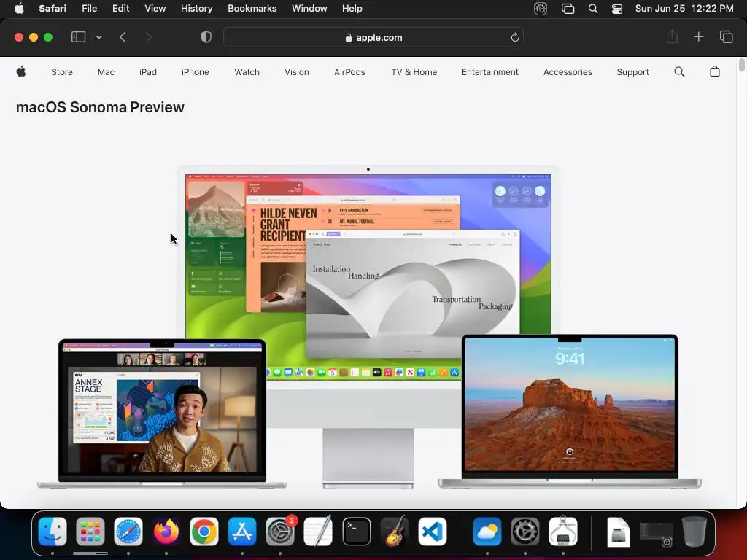Click the Apple logo in site navigation

point(21,71)
